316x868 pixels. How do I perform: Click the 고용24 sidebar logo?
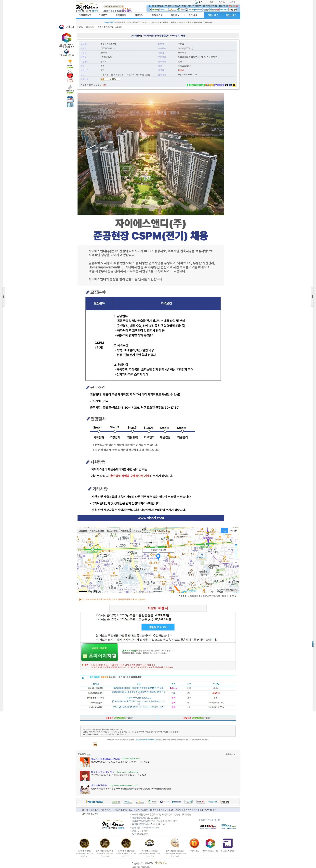(x=66, y=27)
